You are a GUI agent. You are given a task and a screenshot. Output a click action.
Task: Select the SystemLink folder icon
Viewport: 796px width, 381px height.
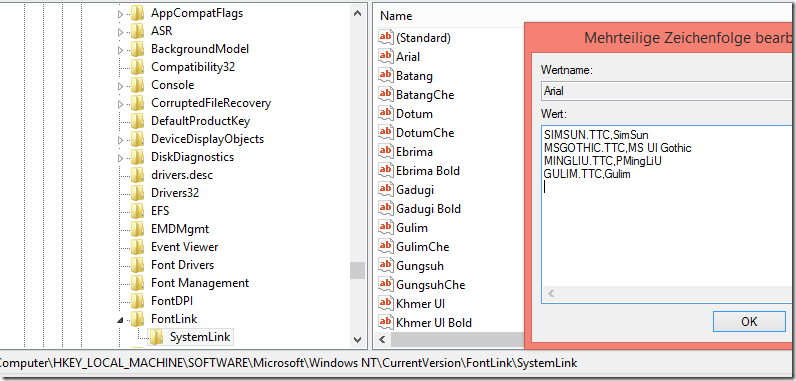156,337
